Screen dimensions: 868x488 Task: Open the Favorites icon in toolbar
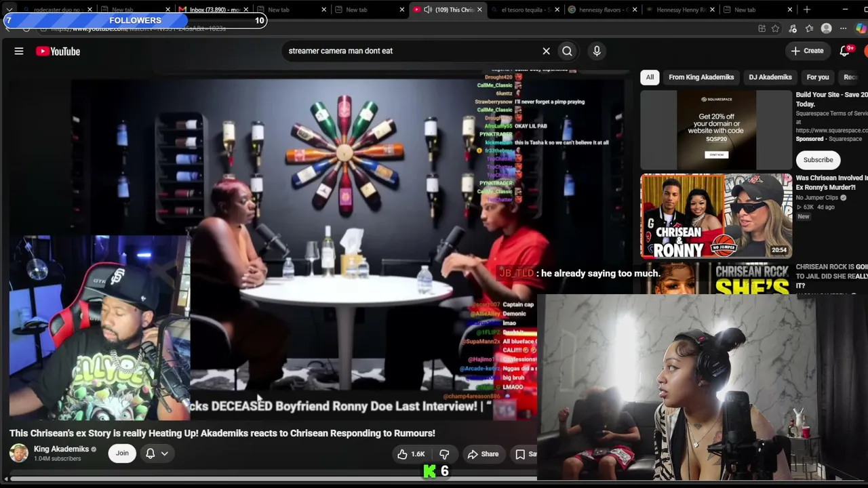(x=810, y=28)
